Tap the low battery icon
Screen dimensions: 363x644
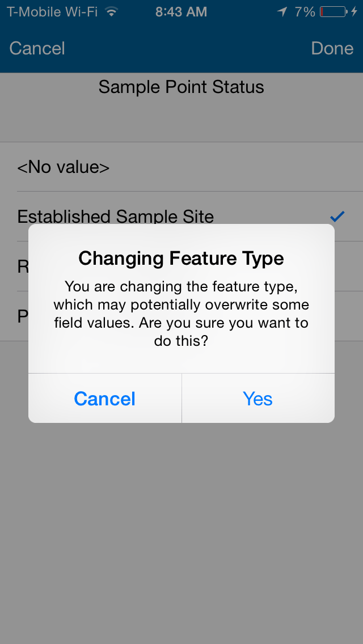point(335,11)
